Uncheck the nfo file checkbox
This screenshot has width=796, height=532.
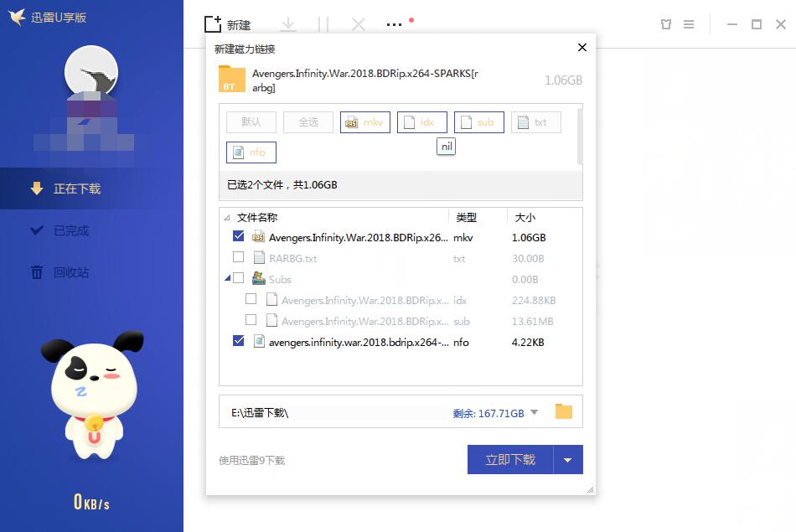(238, 341)
